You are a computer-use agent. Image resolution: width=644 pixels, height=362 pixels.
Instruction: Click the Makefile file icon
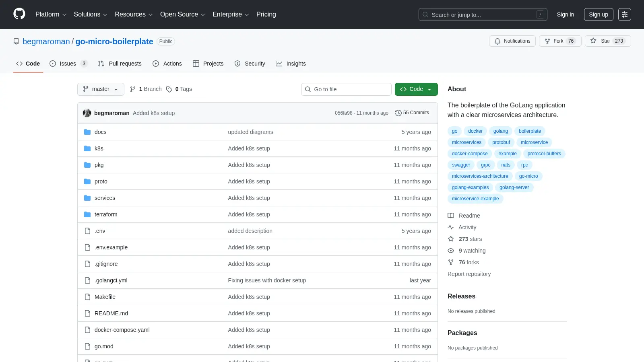87,297
